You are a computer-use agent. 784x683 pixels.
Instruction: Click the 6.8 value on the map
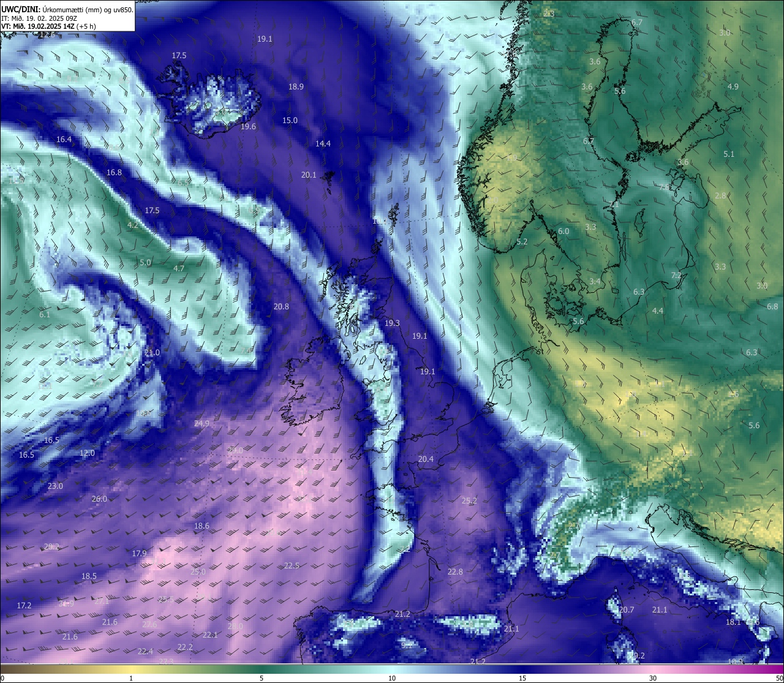click(772, 307)
